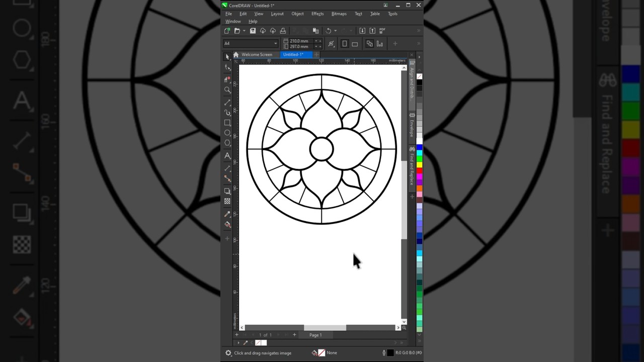This screenshot has width=644, height=362.
Task: Open the undo history dropdown arrow
Action: tap(336, 31)
